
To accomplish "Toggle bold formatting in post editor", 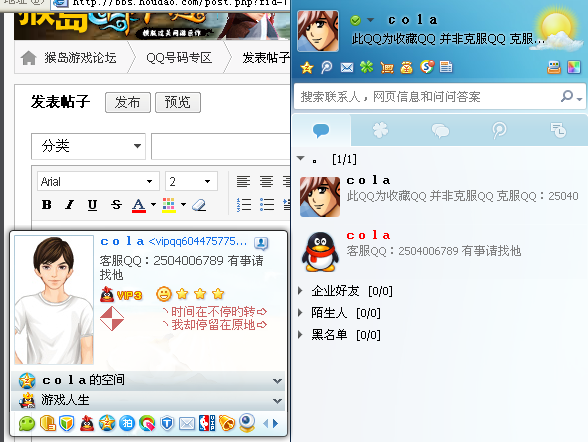I will click(46, 205).
